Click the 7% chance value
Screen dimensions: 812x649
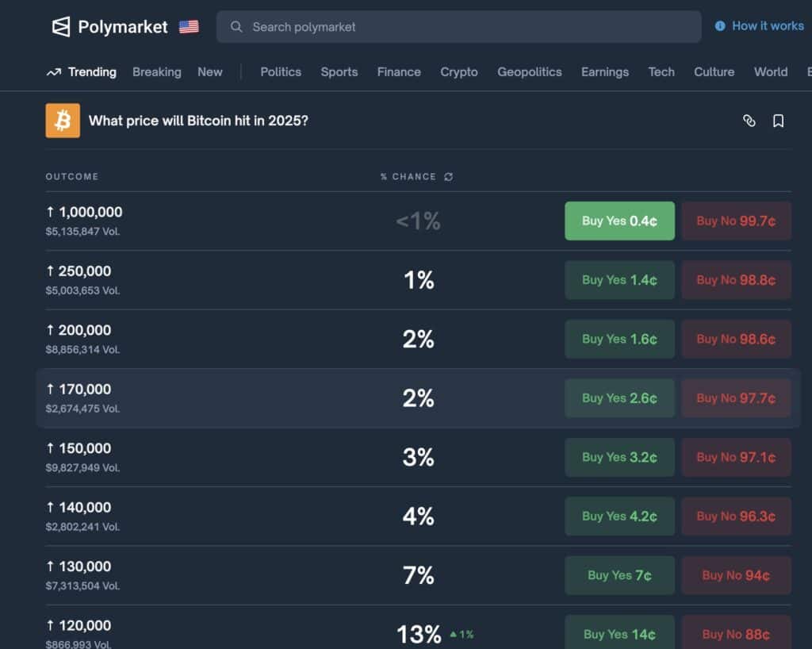(419, 575)
